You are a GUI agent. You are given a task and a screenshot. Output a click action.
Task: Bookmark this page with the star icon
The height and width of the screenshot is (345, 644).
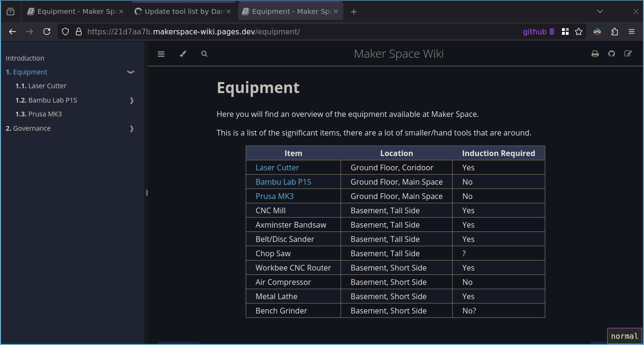(579, 31)
